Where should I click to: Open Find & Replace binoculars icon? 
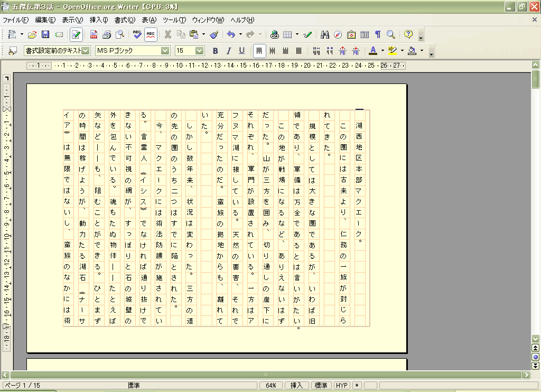pos(325,34)
